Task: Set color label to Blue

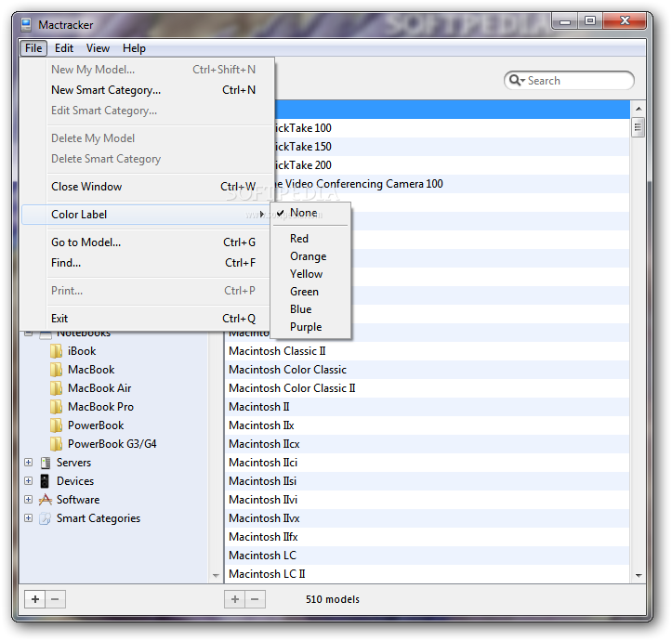Action: tap(310, 309)
